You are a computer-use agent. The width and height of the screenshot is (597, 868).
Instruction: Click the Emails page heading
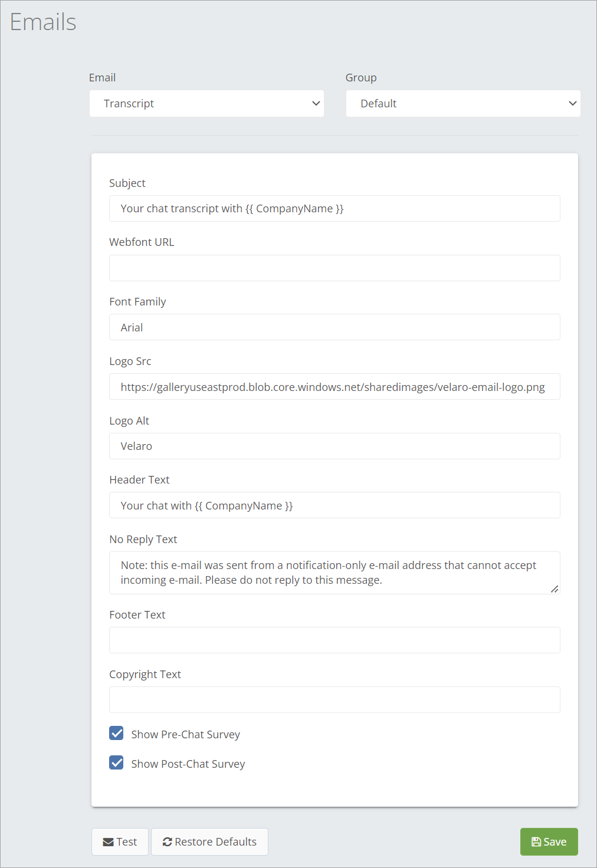click(x=43, y=22)
